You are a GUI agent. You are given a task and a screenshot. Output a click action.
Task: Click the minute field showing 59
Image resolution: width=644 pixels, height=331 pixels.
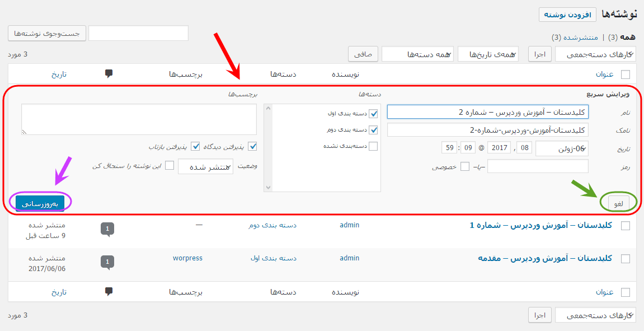[449, 147]
